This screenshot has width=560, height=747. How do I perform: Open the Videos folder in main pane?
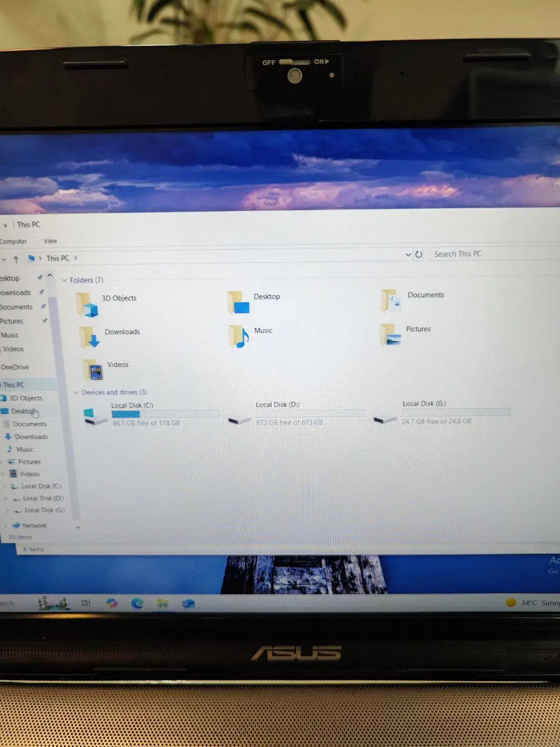tap(93, 370)
